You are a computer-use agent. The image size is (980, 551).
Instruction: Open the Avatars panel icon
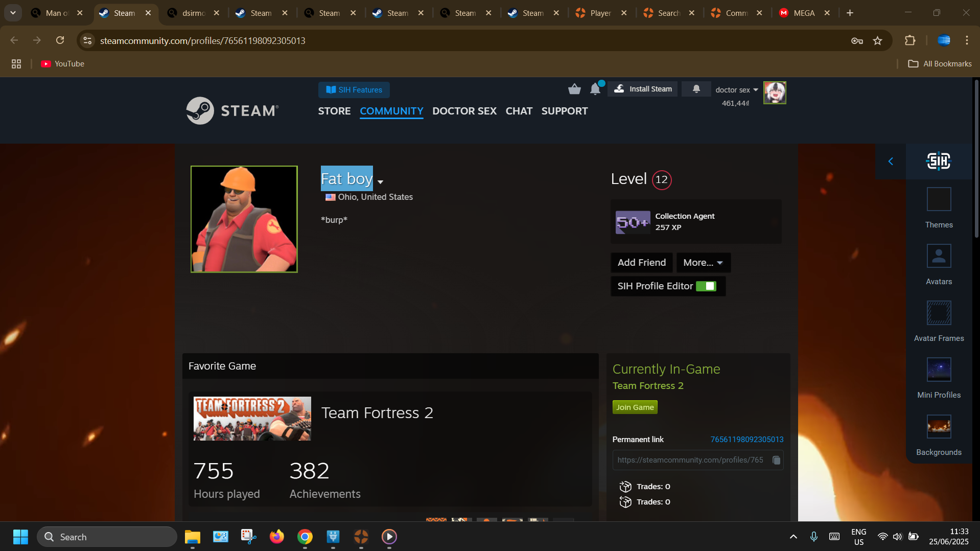click(x=939, y=256)
